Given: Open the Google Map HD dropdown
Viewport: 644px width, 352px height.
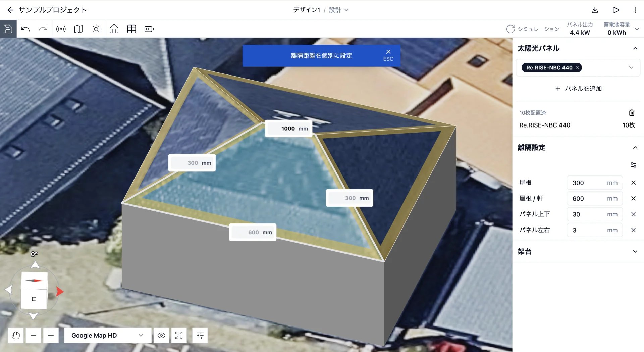Looking at the screenshot, I should (108, 335).
